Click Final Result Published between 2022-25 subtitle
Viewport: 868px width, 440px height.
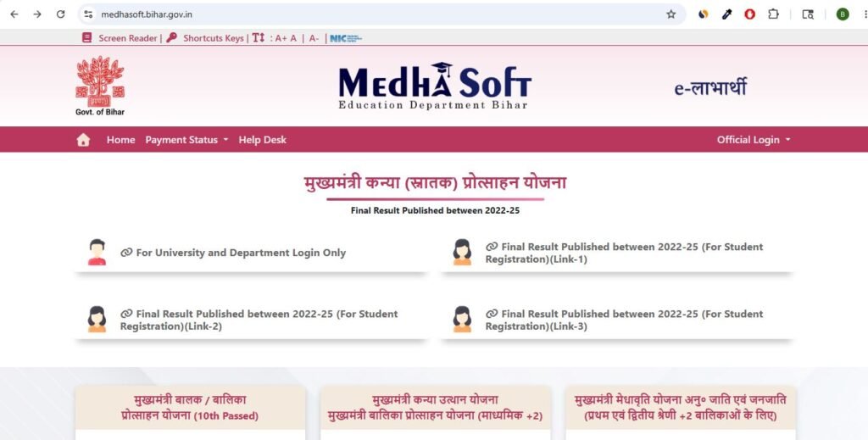click(435, 211)
